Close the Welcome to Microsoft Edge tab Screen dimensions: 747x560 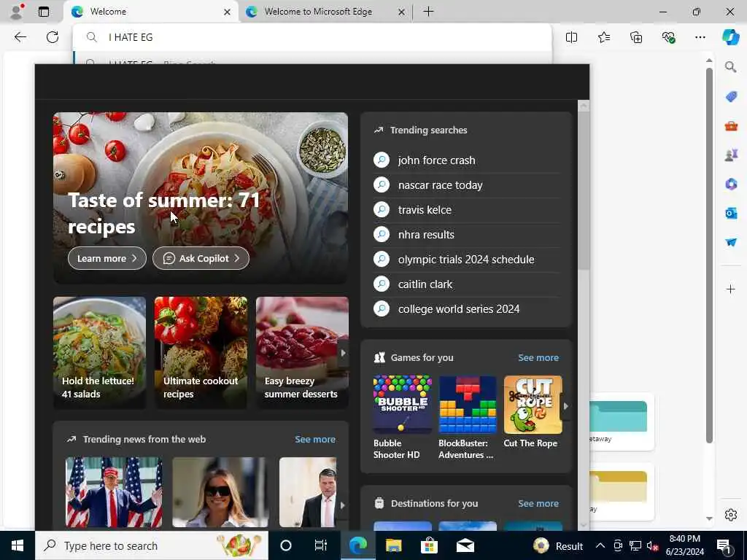(x=402, y=12)
